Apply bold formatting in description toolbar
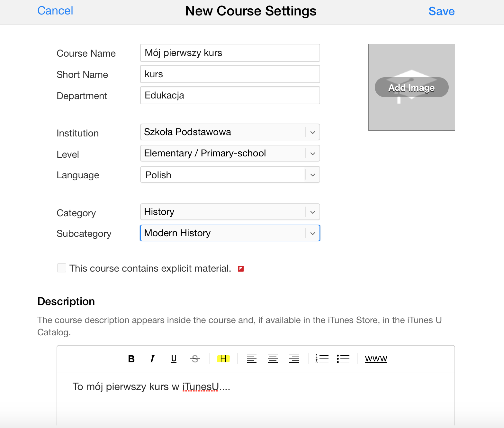This screenshot has width=504, height=428. point(131,359)
